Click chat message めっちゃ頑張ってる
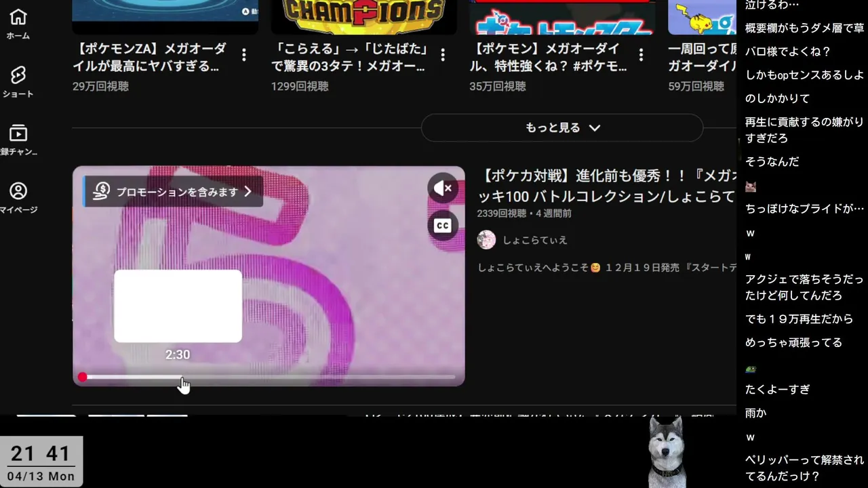Screen dimensions: 868x488 point(793,342)
